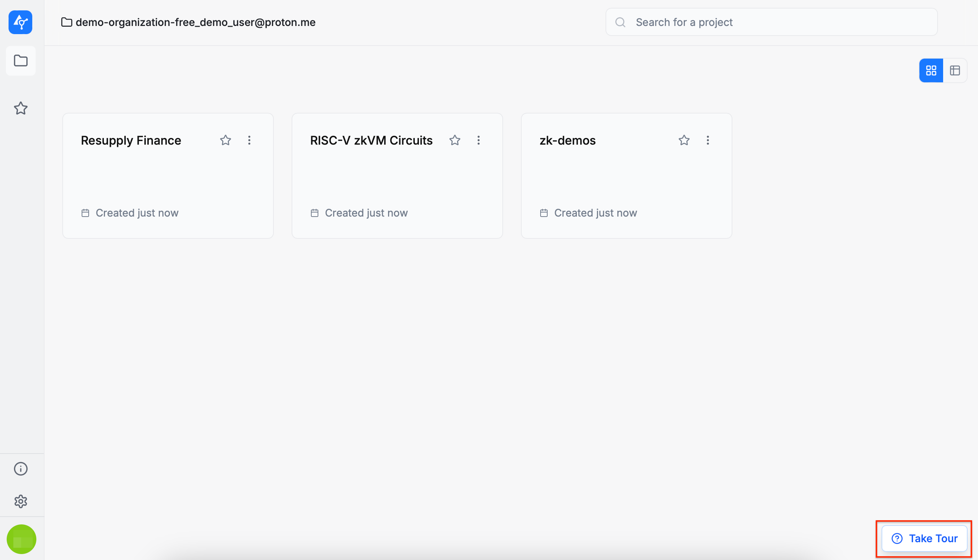Expand RISC-V zkVM Circuits options menu
The image size is (978, 560).
point(479,141)
